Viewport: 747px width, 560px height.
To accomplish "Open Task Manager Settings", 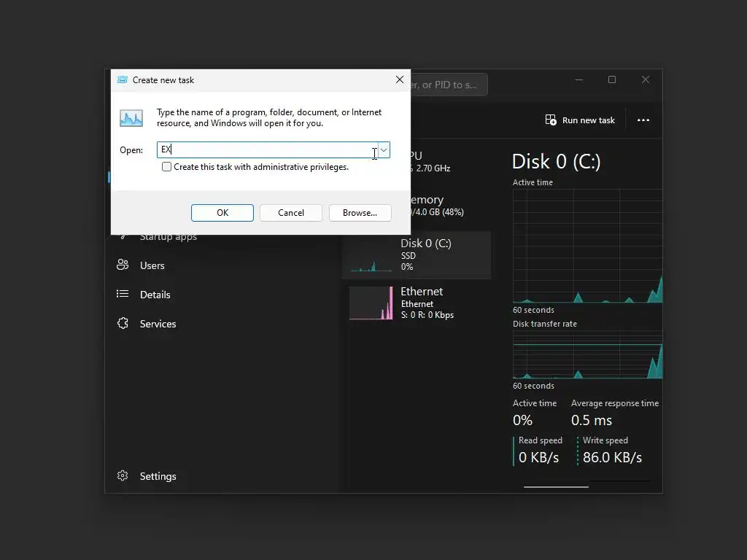I will pyautogui.click(x=158, y=476).
